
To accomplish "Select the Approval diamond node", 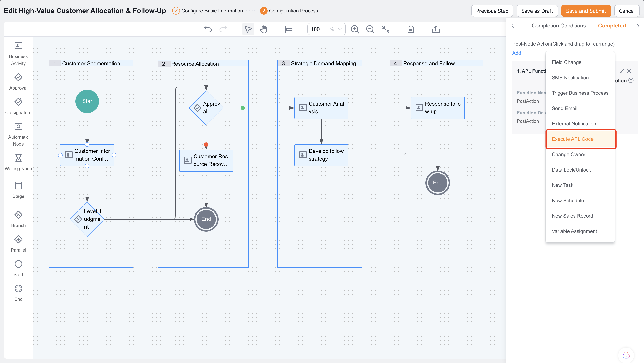I will tap(206, 108).
